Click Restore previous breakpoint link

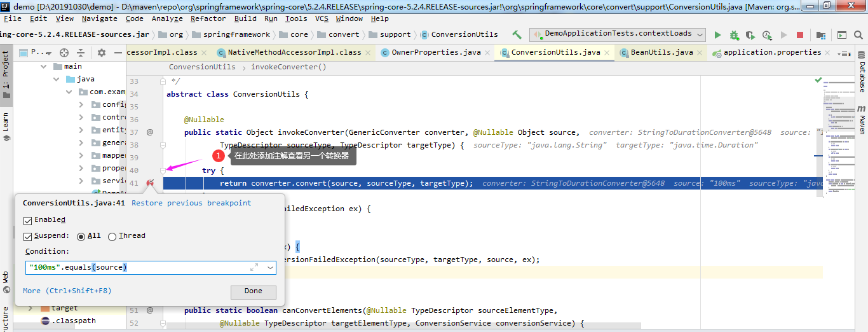coord(191,204)
